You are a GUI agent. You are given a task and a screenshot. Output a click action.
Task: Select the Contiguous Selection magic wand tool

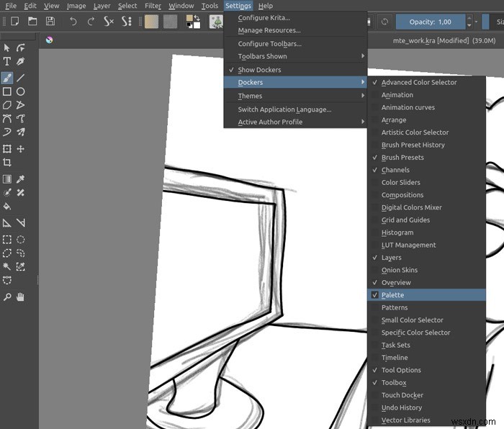pos(7,266)
